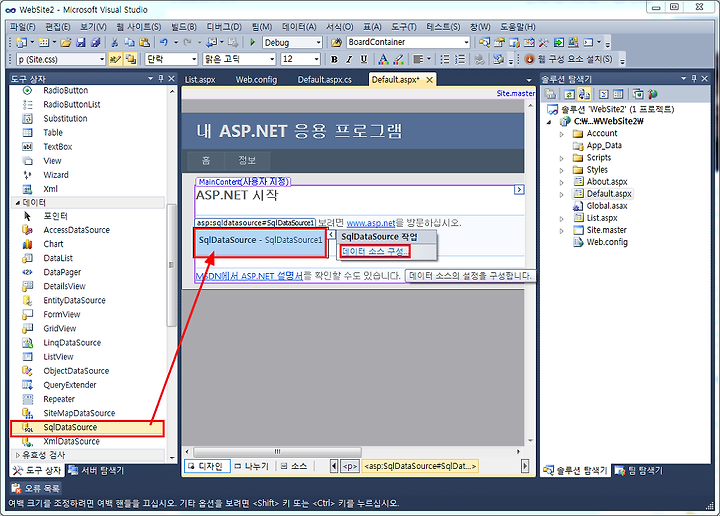Select the SqlDataSource1 control on design surface
The height and width of the screenshot is (516, 720).
click(260, 243)
